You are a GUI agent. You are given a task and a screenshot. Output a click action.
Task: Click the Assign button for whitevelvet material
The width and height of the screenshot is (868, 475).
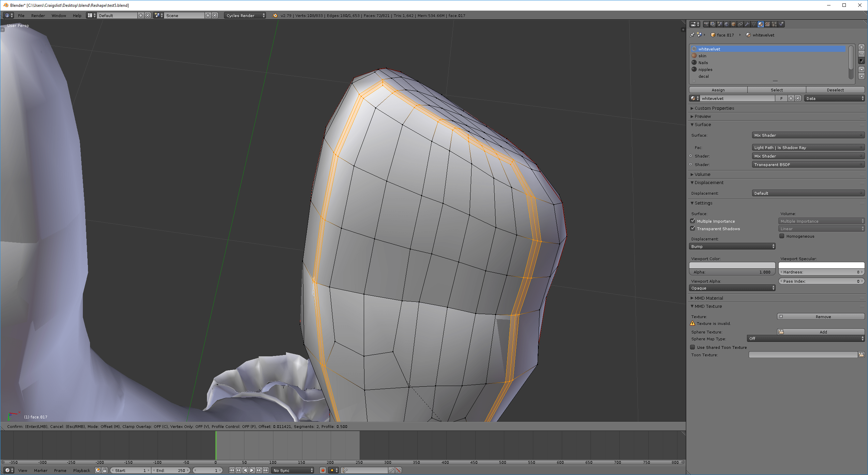point(718,90)
